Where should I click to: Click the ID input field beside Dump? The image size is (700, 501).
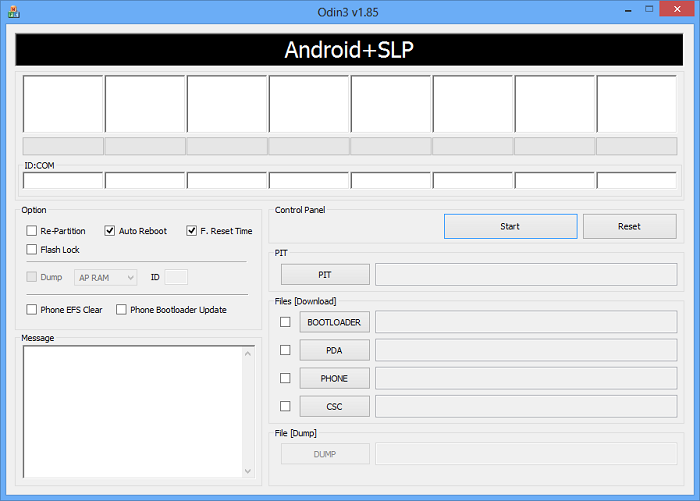click(176, 277)
